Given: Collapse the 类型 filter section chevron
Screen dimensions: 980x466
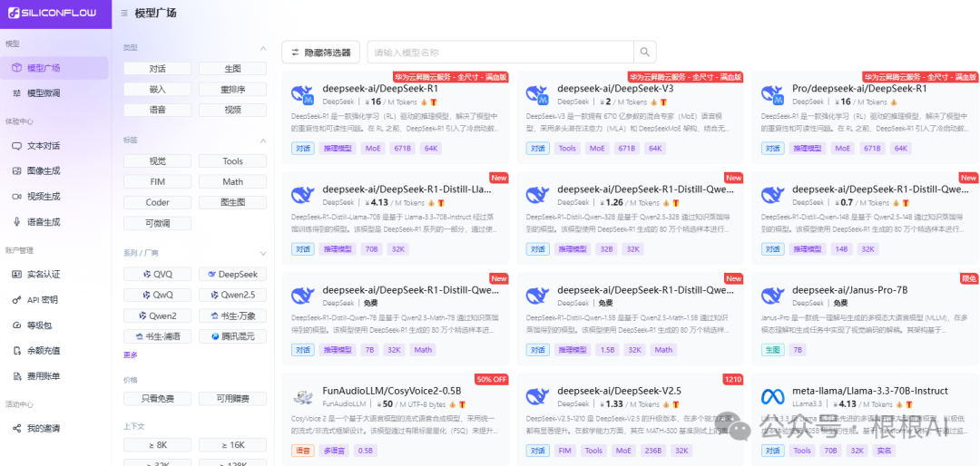Looking at the screenshot, I should point(263,48).
